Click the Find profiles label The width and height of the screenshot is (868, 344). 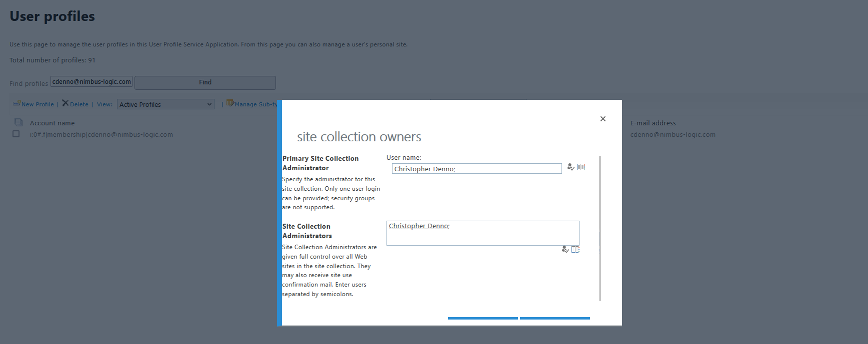28,83
